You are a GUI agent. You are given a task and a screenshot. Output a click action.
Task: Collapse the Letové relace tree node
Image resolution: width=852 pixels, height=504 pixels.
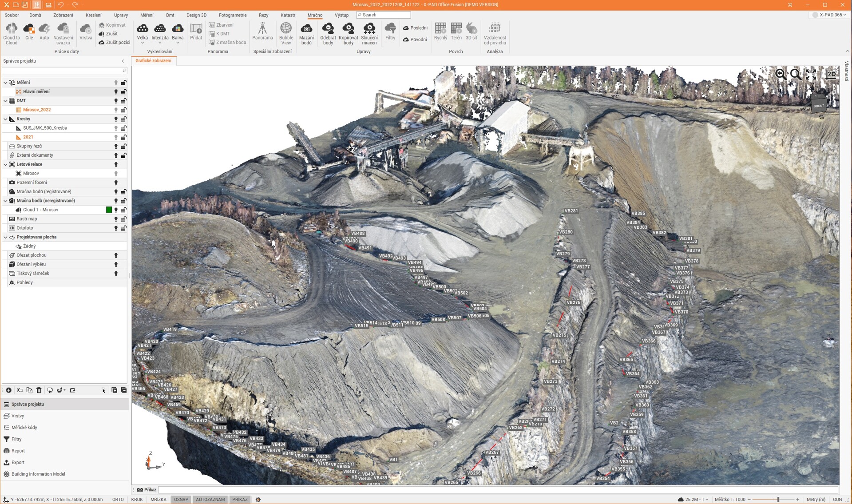tap(5, 164)
